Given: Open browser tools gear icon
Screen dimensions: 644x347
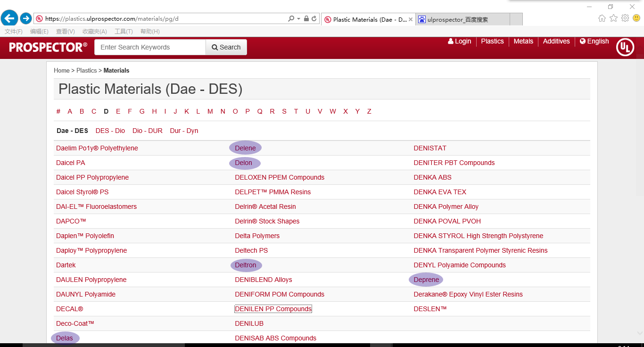Looking at the screenshot, I should [x=625, y=18].
